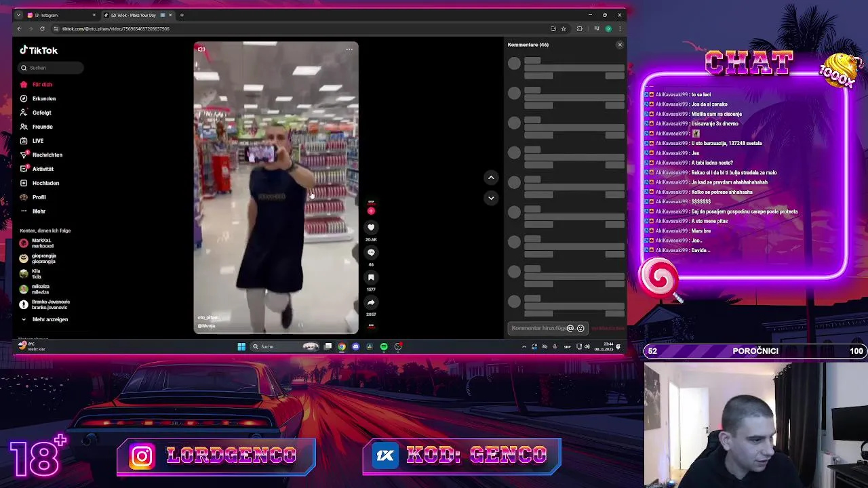Open the Erkunden page

(x=44, y=99)
